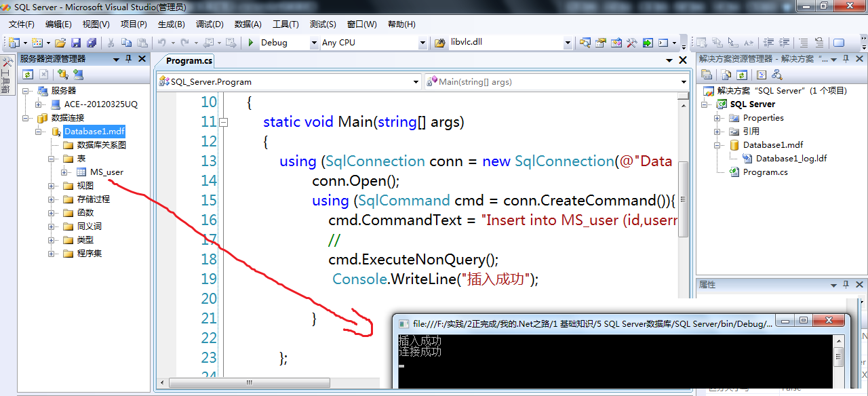
Task: Click the Paste clipboard icon
Action: point(142,42)
